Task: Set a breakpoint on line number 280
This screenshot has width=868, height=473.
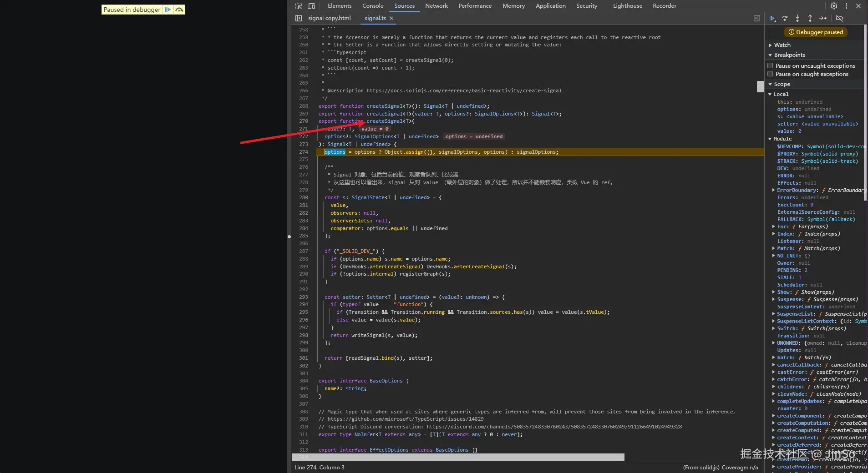Action: pos(304,198)
